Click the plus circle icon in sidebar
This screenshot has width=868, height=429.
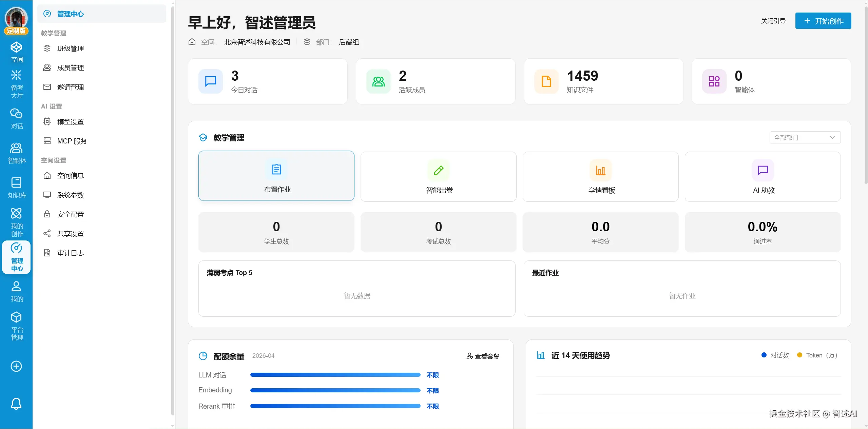[x=16, y=366]
